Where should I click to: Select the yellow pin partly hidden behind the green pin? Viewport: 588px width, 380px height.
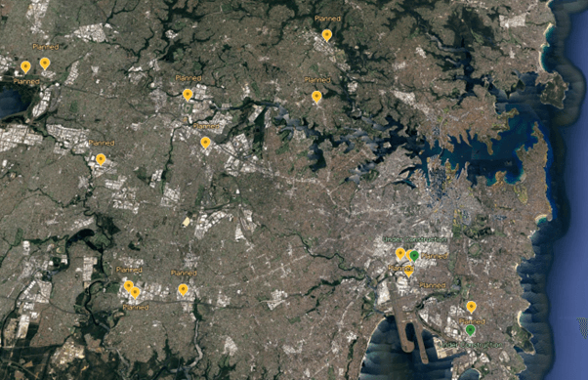click(x=408, y=255)
